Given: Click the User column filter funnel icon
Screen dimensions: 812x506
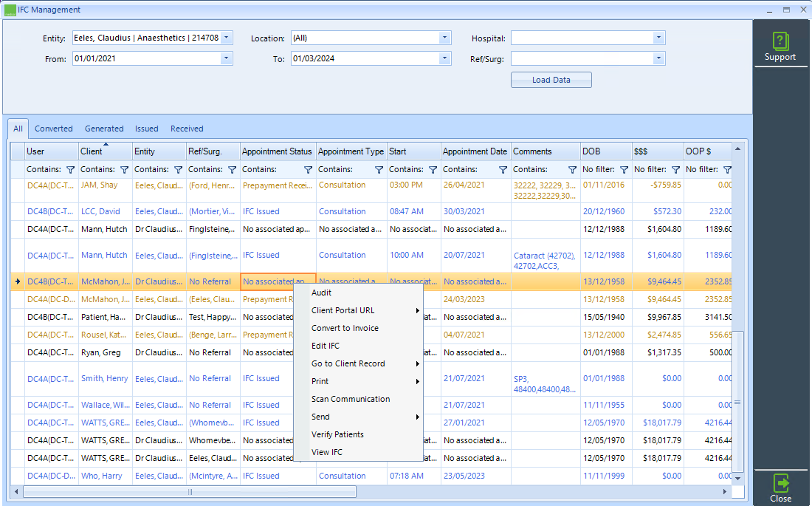Looking at the screenshot, I should coord(70,170).
